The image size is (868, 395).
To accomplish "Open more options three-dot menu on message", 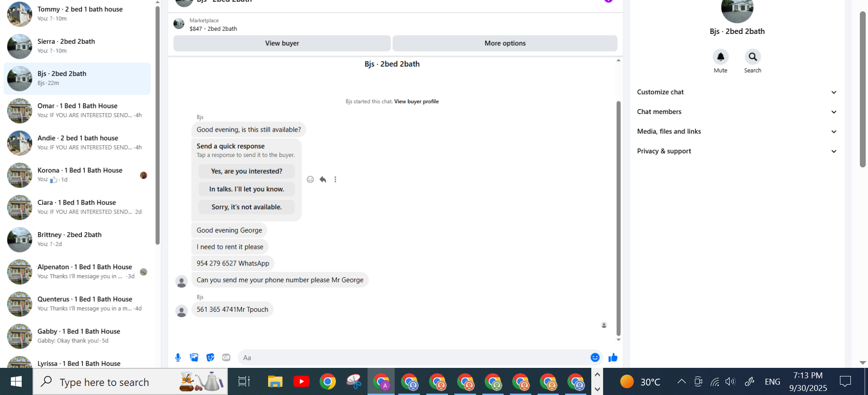I will [335, 180].
